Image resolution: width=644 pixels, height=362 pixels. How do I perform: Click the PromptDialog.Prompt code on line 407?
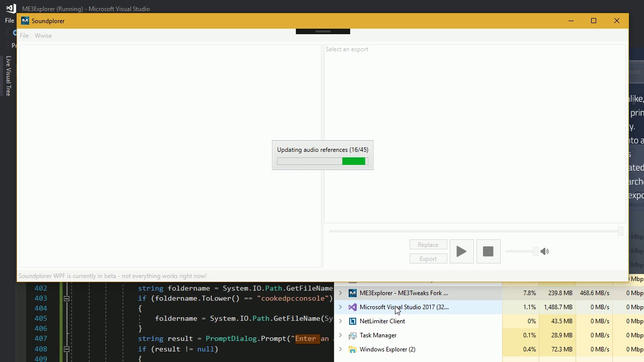point(247,338)
